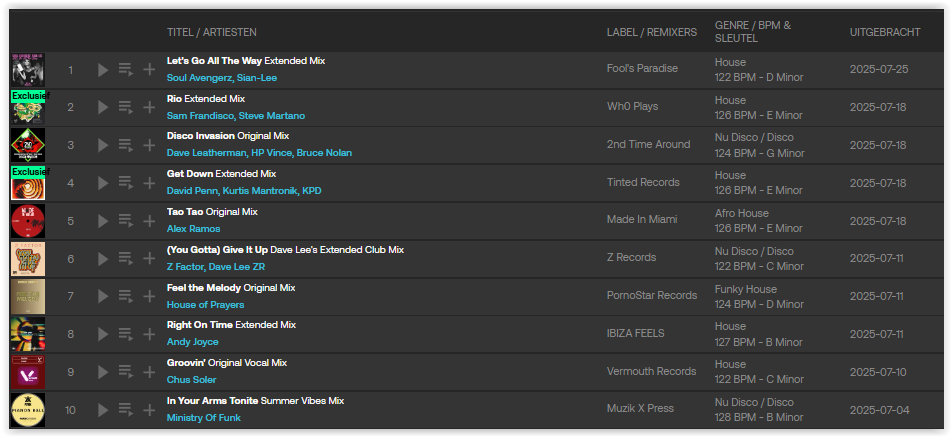Click plus icon beside Groovin'
The height and width of the screenshot is (437, 952).
click(x=149, y=372)
